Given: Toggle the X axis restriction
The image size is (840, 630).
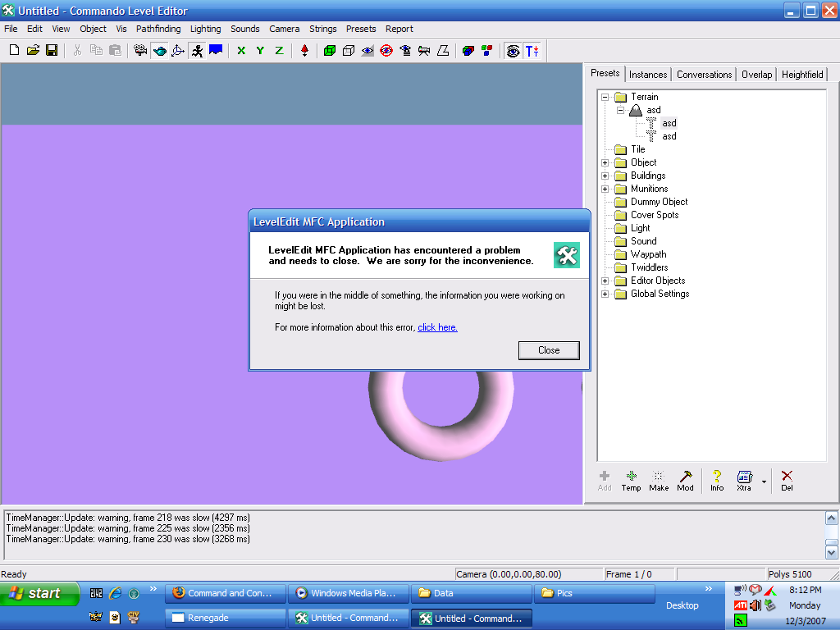Looking at the screenshot, I should [241, 51].
